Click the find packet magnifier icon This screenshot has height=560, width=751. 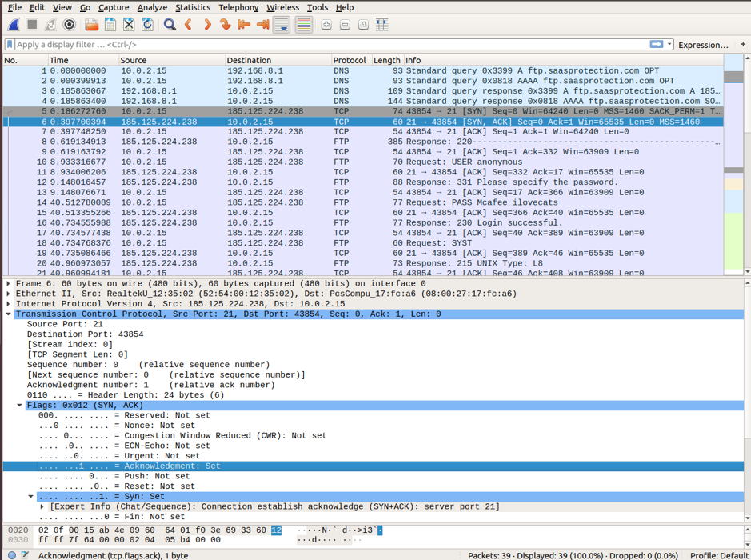click(170, 25)
